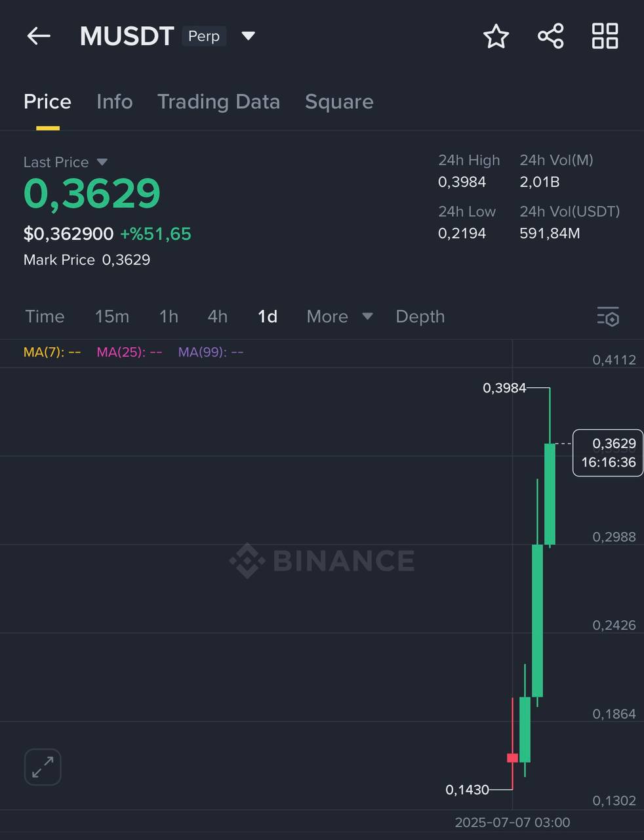Tap current price tag 0,3629 16:16:36
644x840 pixels.
[x=608, y=453]
